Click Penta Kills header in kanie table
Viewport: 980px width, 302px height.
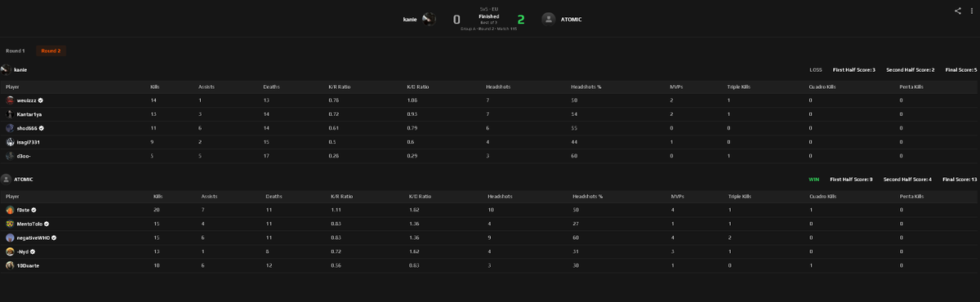[x=911, y=87]
